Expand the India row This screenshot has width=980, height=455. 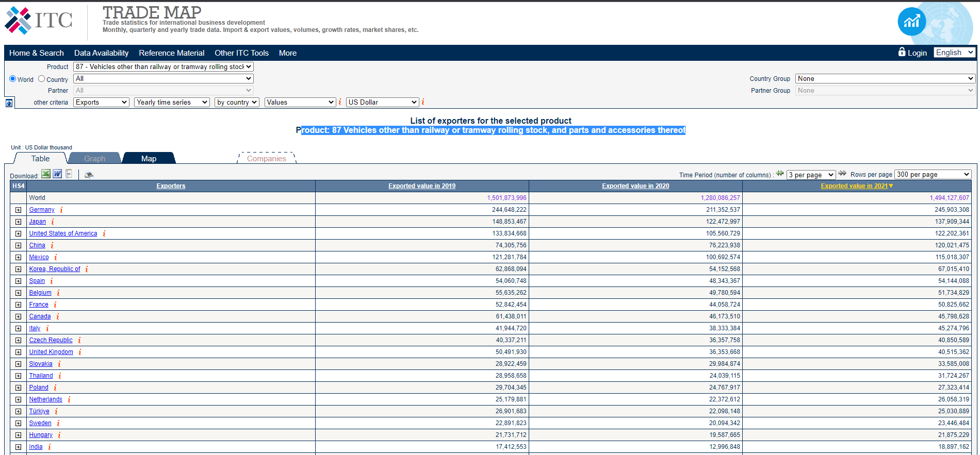(18, 447)
